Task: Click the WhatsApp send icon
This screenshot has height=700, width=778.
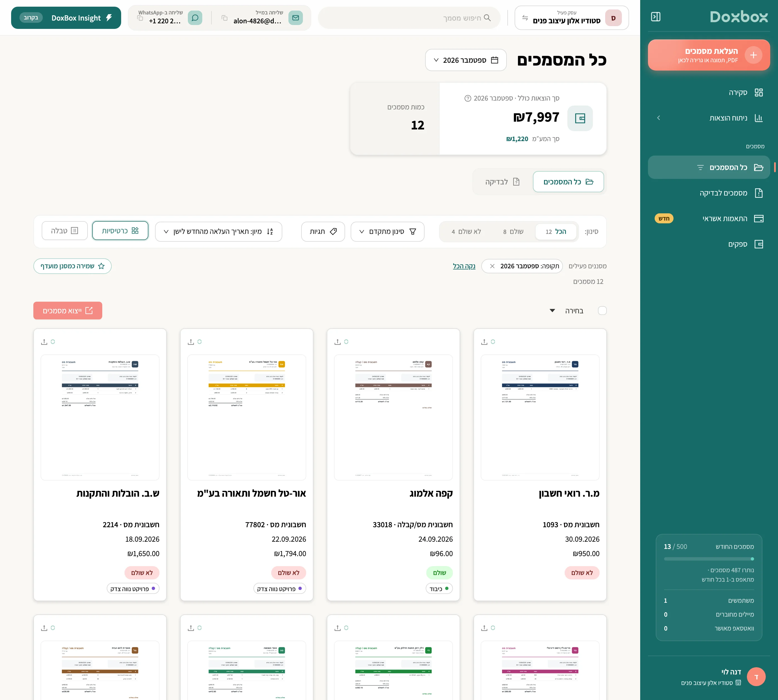Action: 195,18
